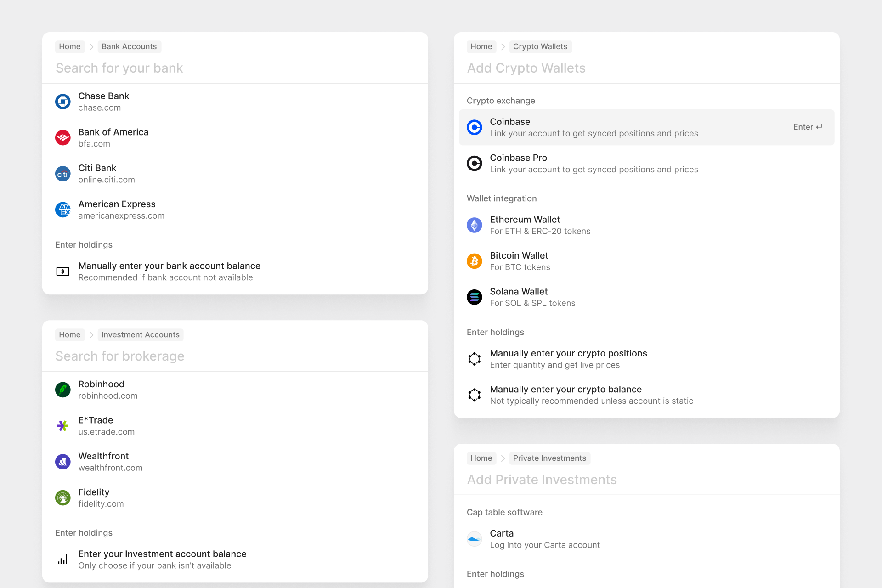Click the orange Bitcoin Wallet icon
This screenshot has width=882, height=588.
475,261
